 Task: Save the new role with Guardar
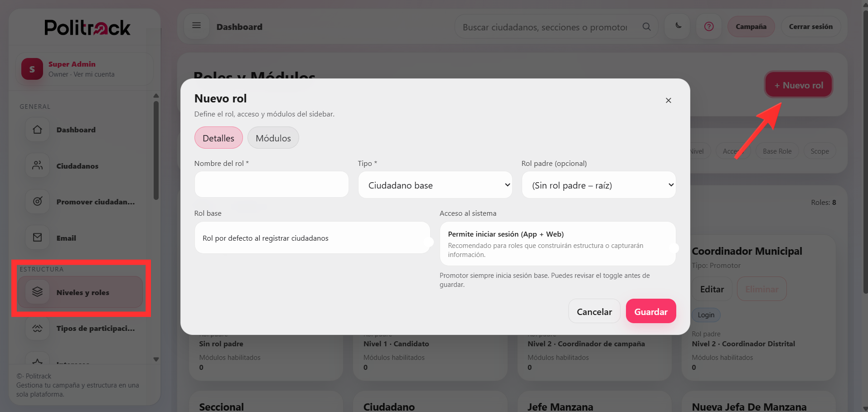click(x=650, y=311)
